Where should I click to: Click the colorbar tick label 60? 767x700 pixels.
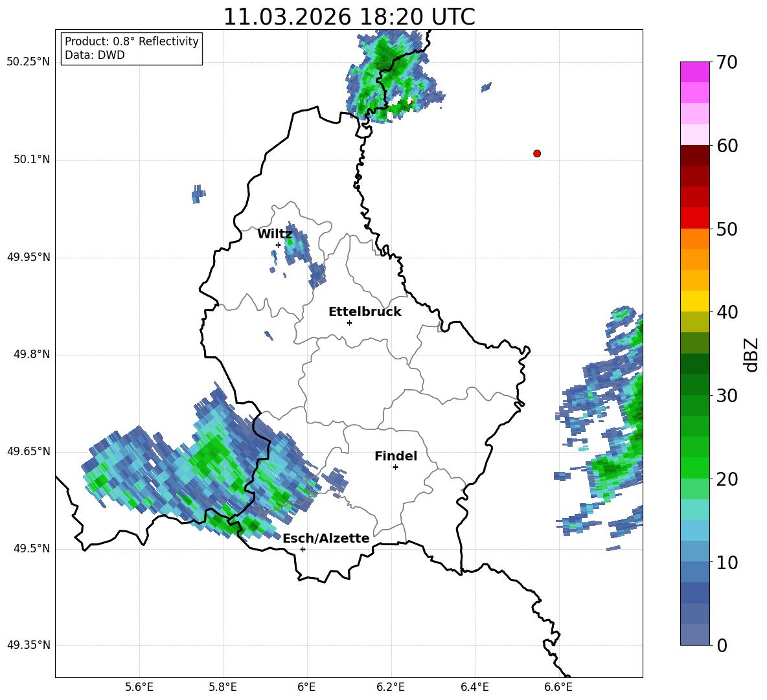pyautogui.click(x=727, y=146)
